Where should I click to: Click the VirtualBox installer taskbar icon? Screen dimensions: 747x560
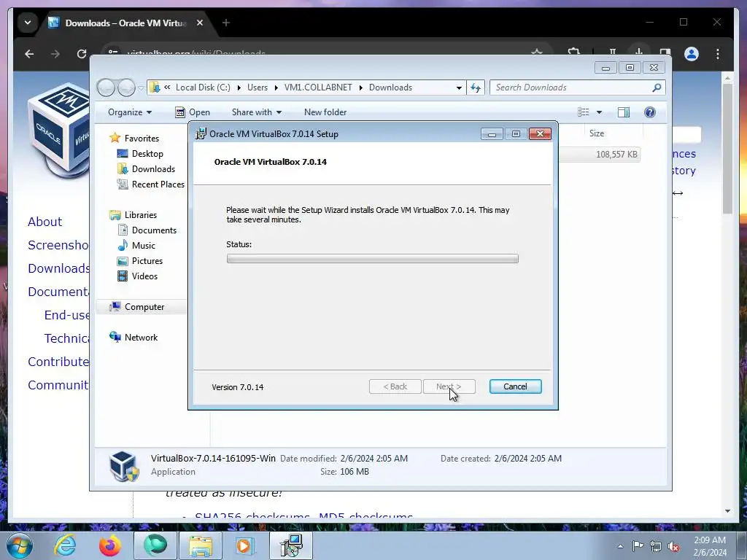click(x=291, y=545)
